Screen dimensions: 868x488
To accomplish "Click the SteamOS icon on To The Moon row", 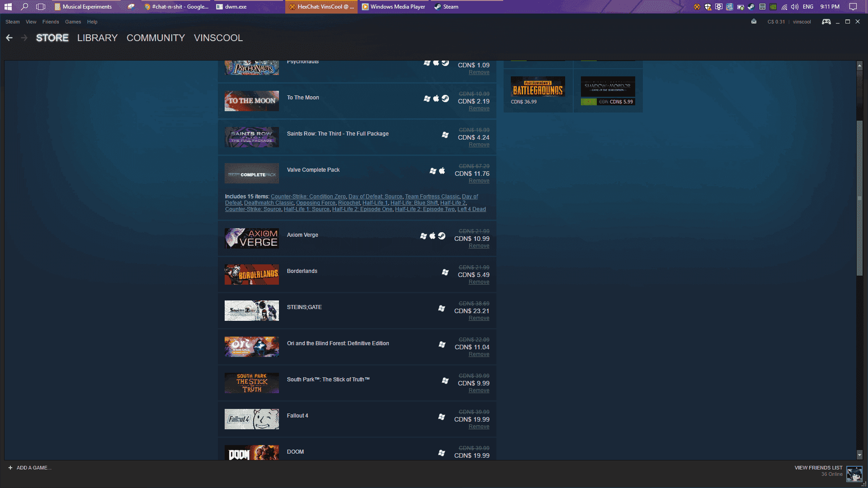I will point(445,99).
